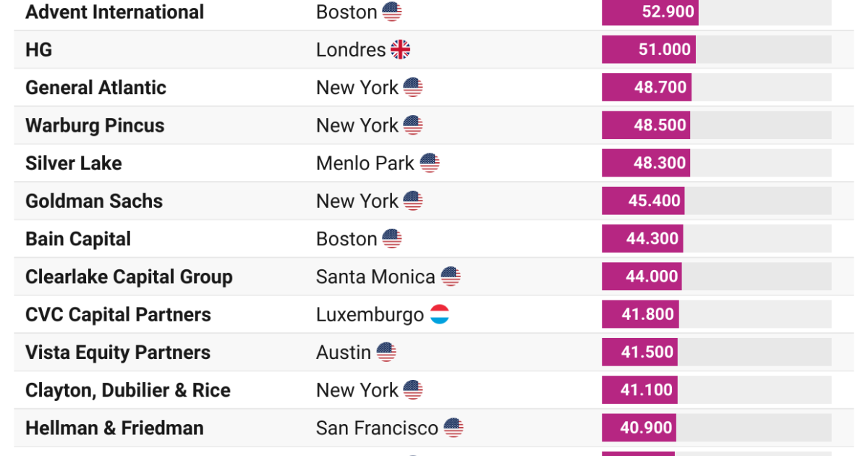Click the US flag next to Boston in Advent International row
Image resolution: width=868 pixels, height=456 pixels.
point(392,12)
